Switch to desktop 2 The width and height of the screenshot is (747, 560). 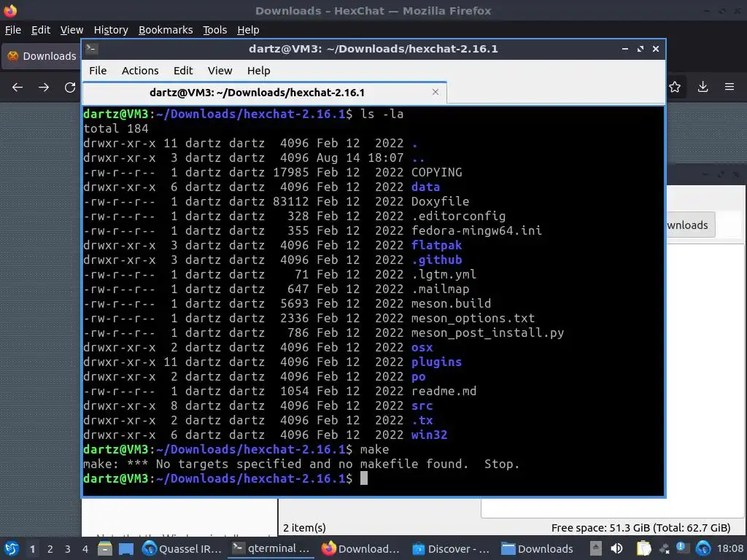[x=50, y=549]
